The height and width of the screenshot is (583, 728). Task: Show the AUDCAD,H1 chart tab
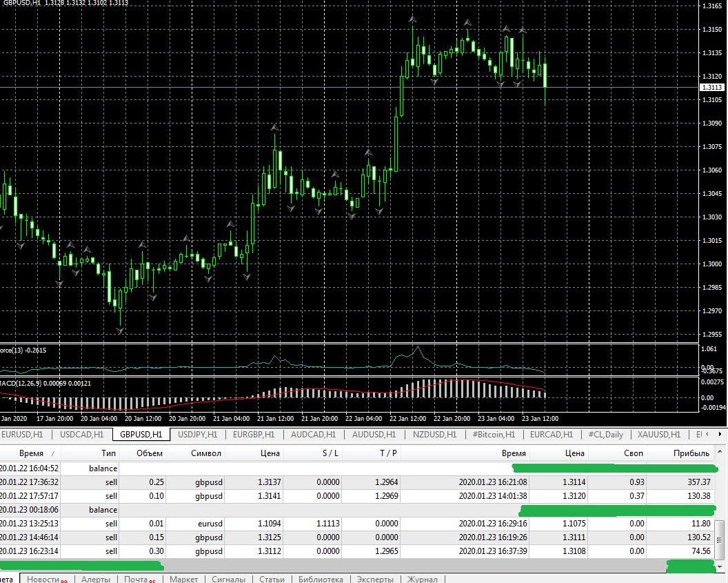[x=313, y=435]
